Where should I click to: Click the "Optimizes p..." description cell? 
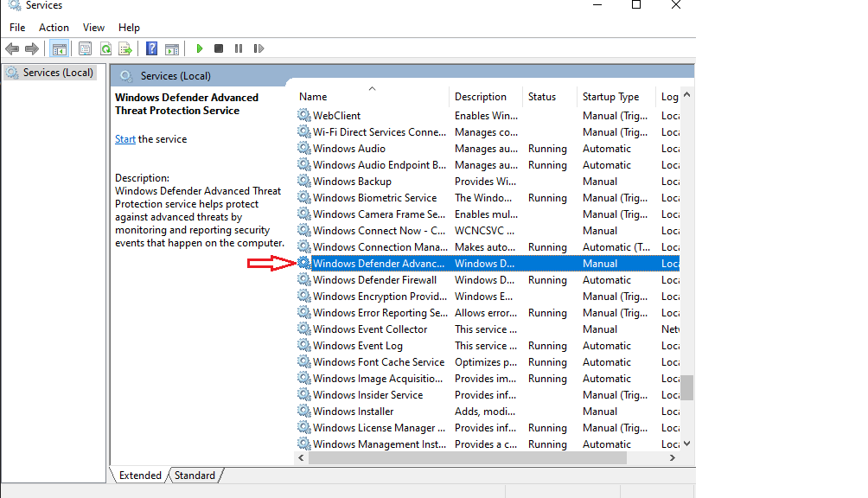pyautogui.click(x=486, y=362)
